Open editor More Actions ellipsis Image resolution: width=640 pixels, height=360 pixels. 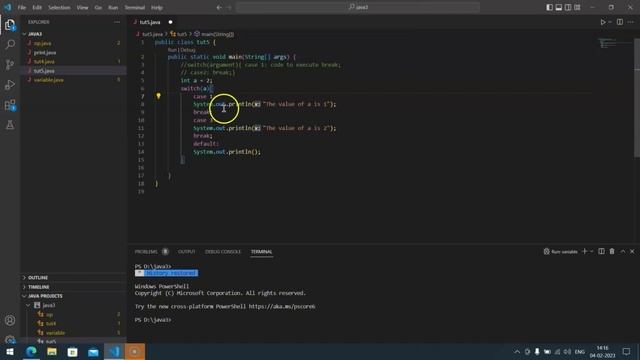(x=631, y=22)
